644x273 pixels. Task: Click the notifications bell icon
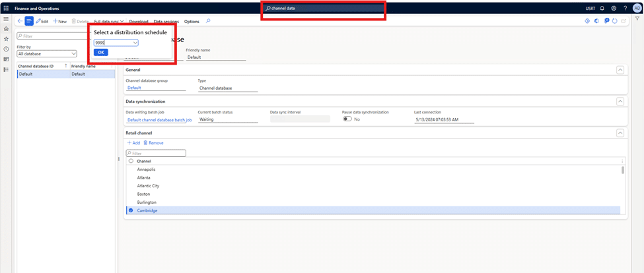(602, 9)
